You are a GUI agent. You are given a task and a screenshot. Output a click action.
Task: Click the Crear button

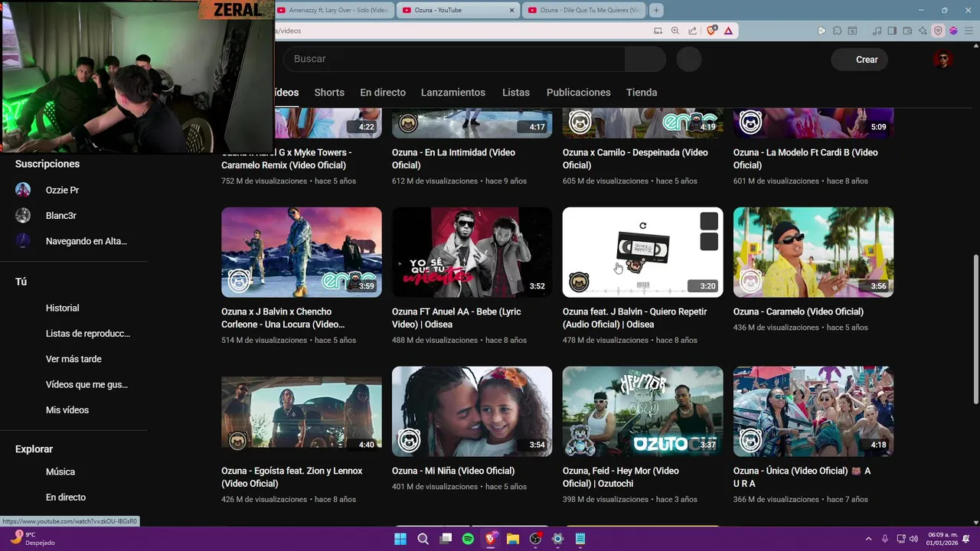[860, 60]
